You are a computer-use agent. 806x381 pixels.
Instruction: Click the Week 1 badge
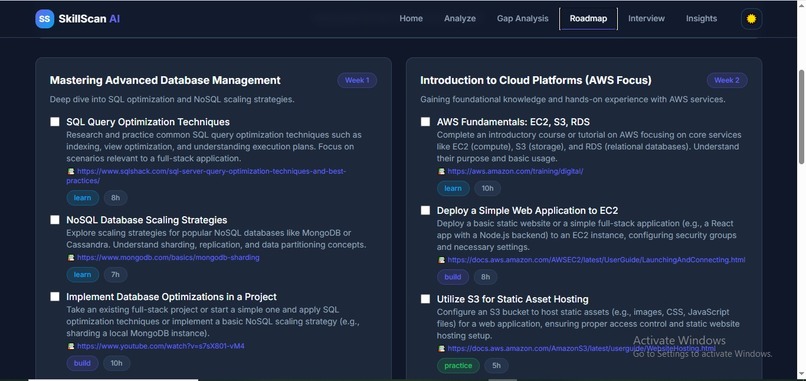pyautogui.click(x=357, y=80)
